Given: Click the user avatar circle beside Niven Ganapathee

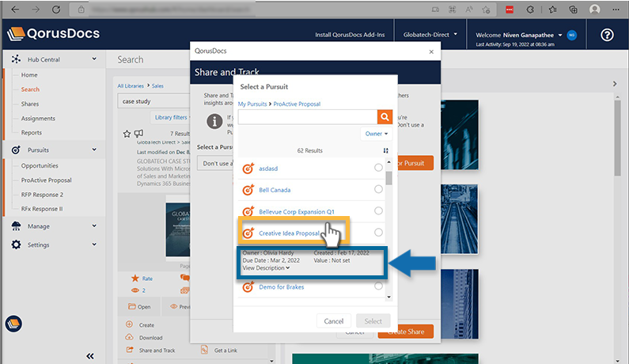Looking at the screenshot, I should (x=571, y=35).
